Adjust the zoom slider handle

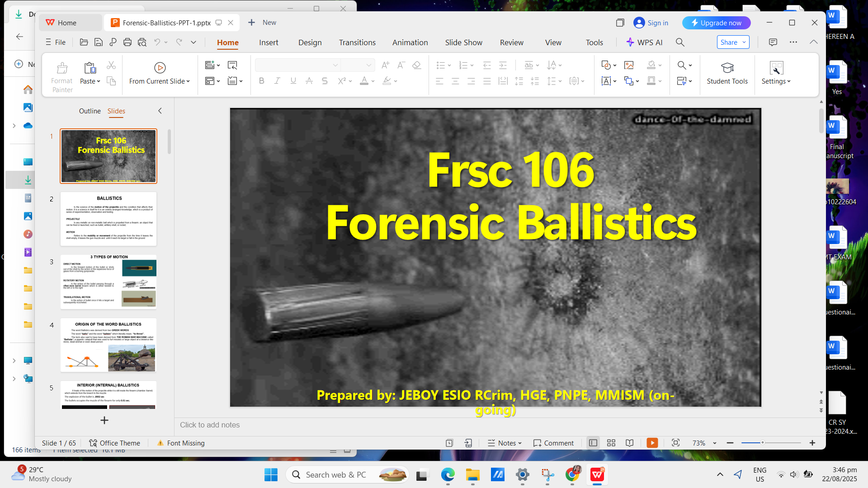pyautogui.click(x=762, y=443)
